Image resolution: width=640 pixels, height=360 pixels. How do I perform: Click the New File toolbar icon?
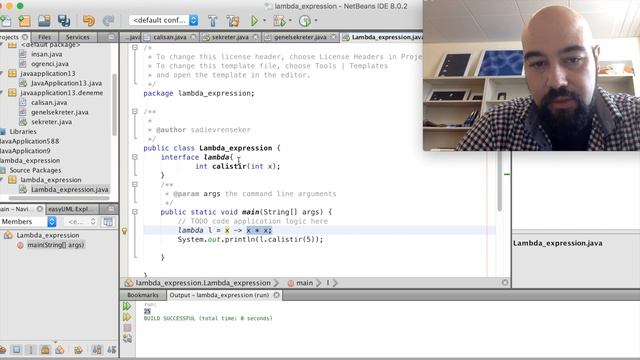tap(6, 20)
